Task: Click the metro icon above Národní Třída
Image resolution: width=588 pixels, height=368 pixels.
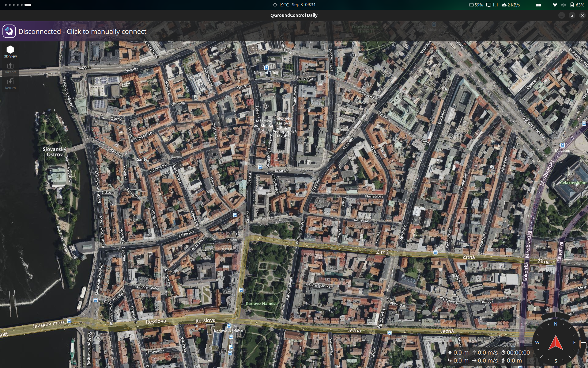Action: [266, 67]
